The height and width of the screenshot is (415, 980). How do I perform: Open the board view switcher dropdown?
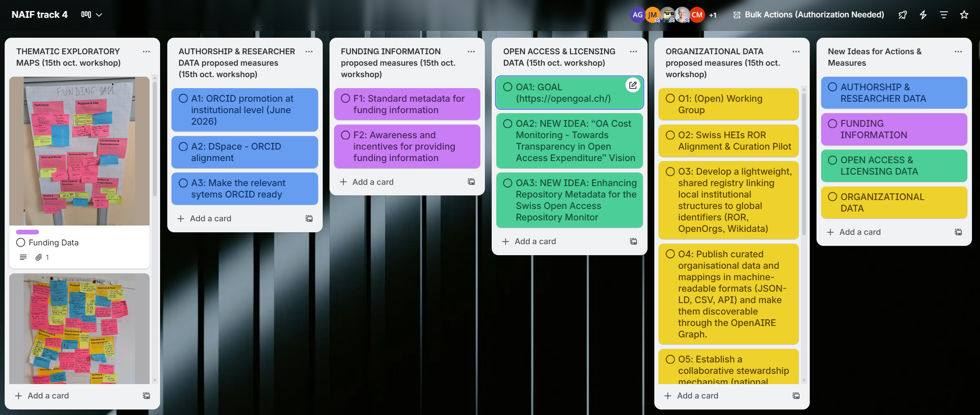(91, 14)
